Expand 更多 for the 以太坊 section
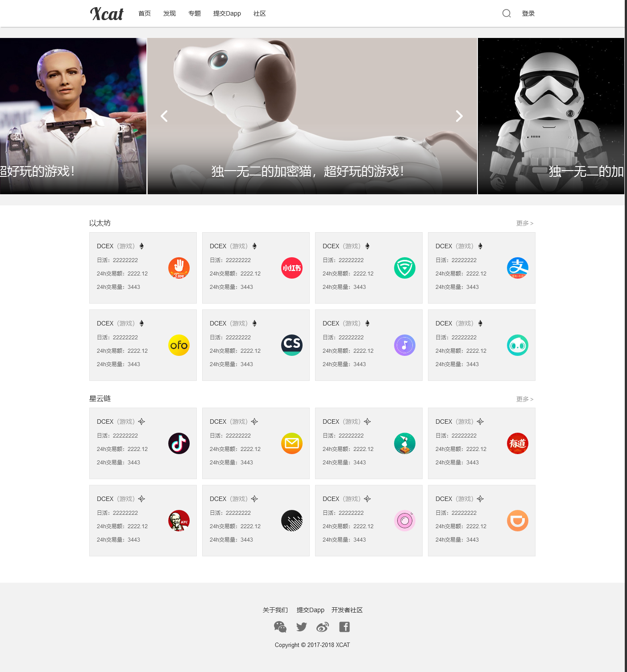The image size is (627, 672). point(525,223)
